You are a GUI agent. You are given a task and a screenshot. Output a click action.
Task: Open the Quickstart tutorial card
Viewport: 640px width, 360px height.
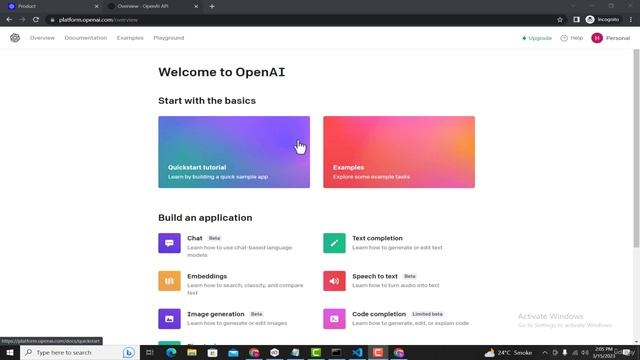[234, 152]
